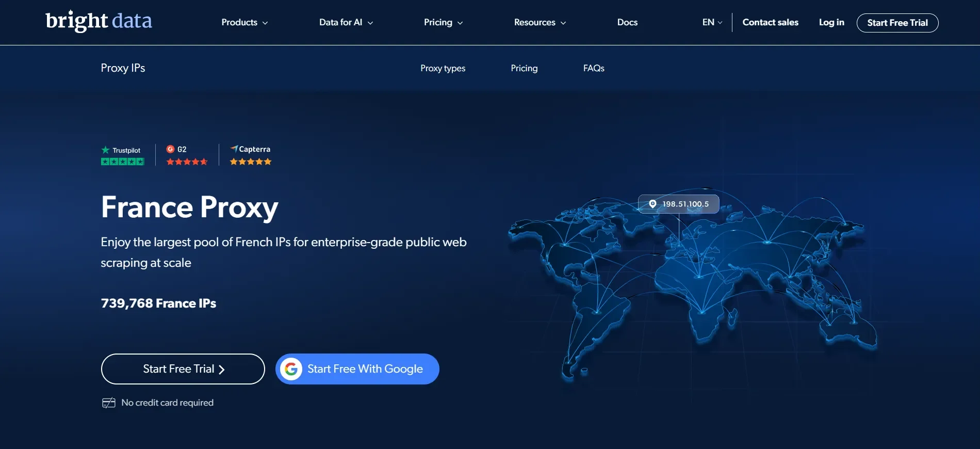Click the arrow in Start Free Trial
Image resolution: width=980 pixels, height=449 pixels.
222,370
